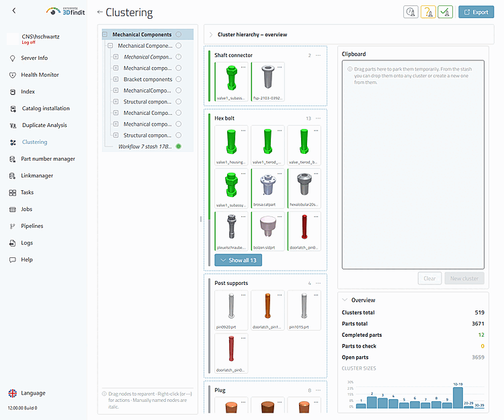Click the Part number manager icon
504x420 pixels.
(13, 159)
